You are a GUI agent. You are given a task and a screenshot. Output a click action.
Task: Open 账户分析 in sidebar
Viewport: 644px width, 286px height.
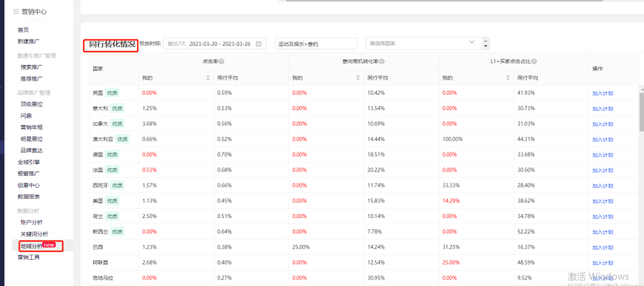click(x=32, y=222)
